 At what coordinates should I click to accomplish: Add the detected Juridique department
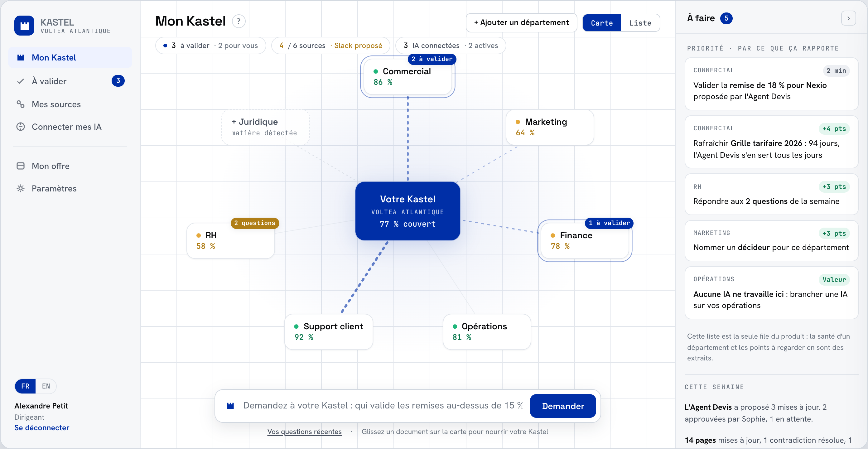(265, 128)
